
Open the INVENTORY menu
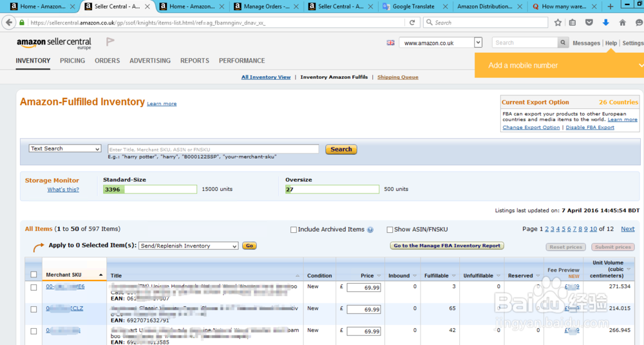tap(33, 61)
